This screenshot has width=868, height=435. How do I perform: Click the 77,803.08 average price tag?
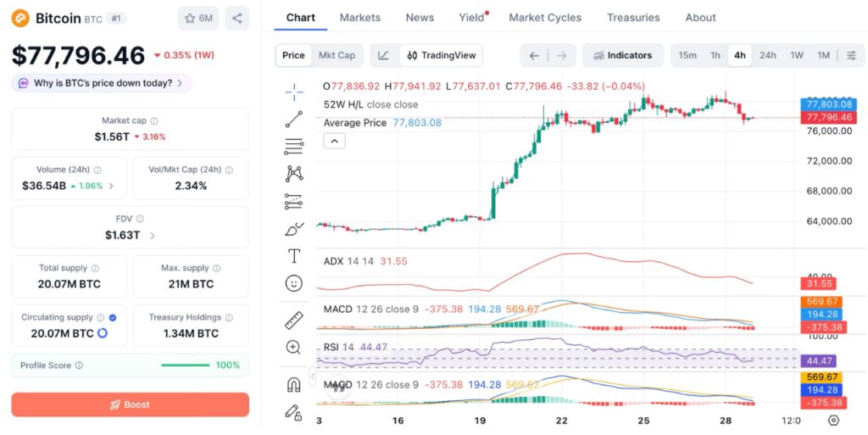[829, 104]
